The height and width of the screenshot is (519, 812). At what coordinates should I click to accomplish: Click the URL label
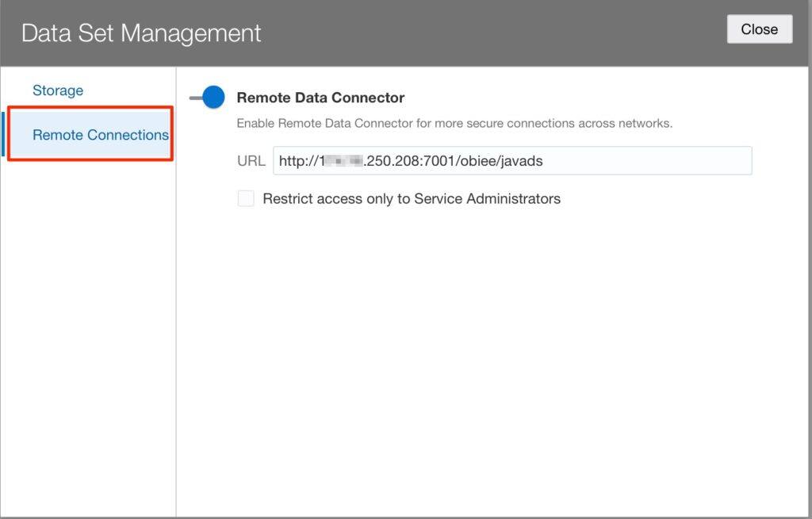coord(251,160)
